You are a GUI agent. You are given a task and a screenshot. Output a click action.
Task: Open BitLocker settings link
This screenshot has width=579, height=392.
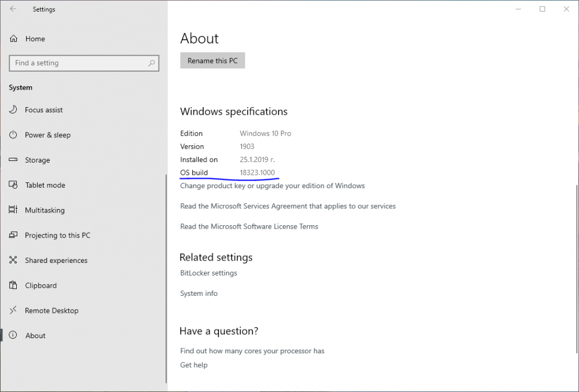[x=208, y=273]
